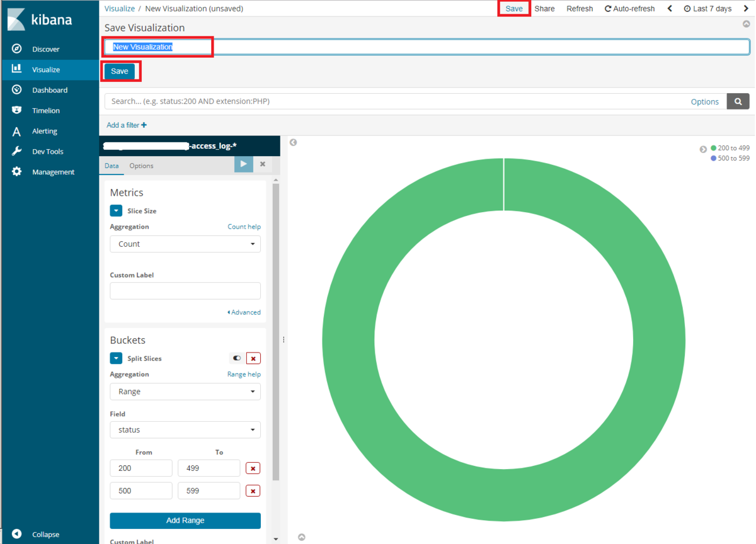Step time range forward
This screenshot has height=544, width=756.
746,9
